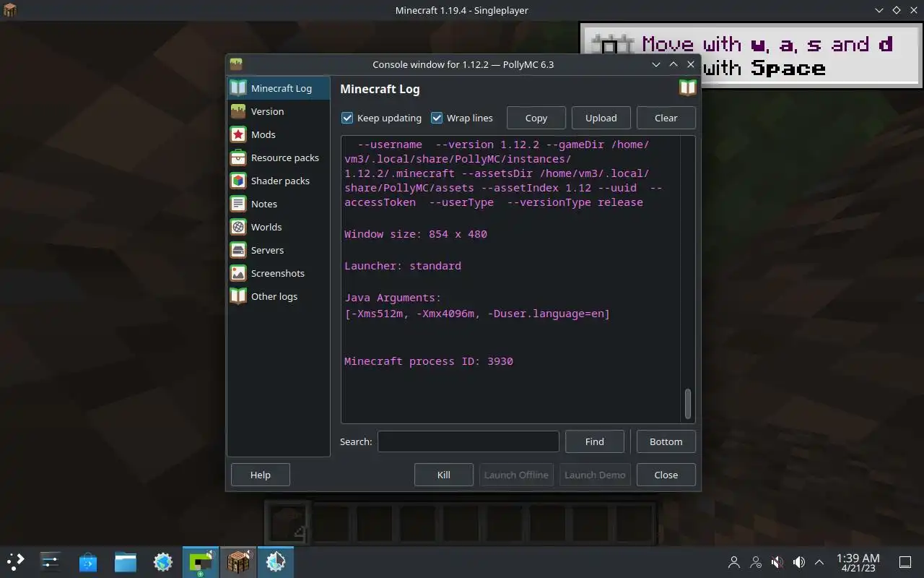This screenshot has height=578, width=924.
Task: Click the Worlds globe icon
Action: click(238, 227)
